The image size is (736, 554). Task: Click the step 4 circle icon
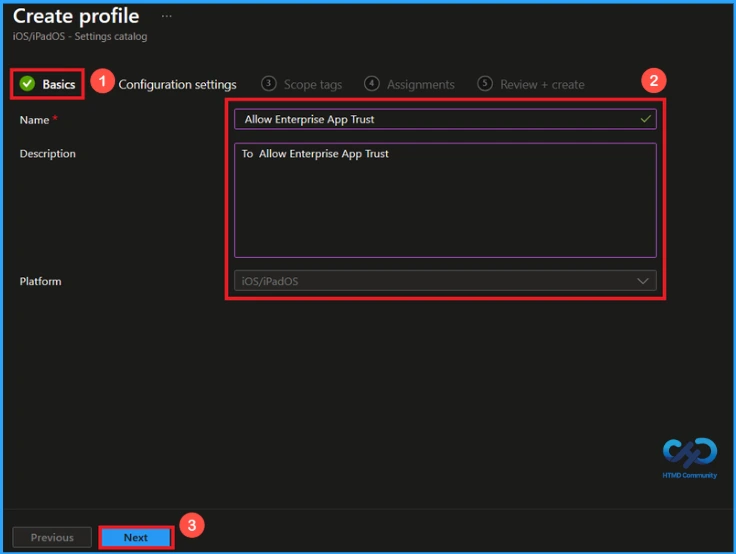click(372, 84)
